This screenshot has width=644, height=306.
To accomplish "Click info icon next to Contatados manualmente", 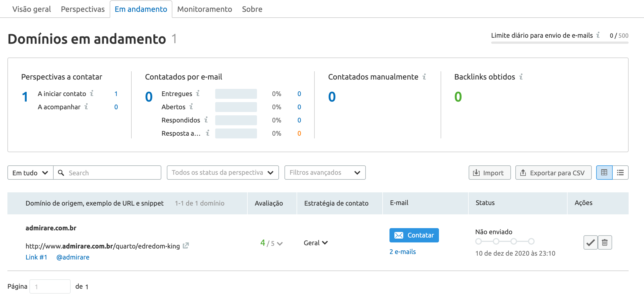I will point(424,76).
